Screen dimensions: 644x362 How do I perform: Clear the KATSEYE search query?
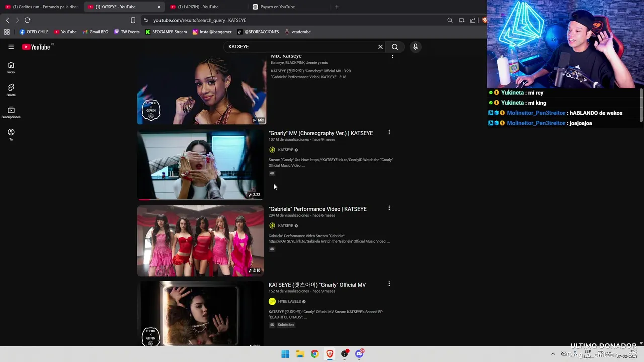point(380,47)
